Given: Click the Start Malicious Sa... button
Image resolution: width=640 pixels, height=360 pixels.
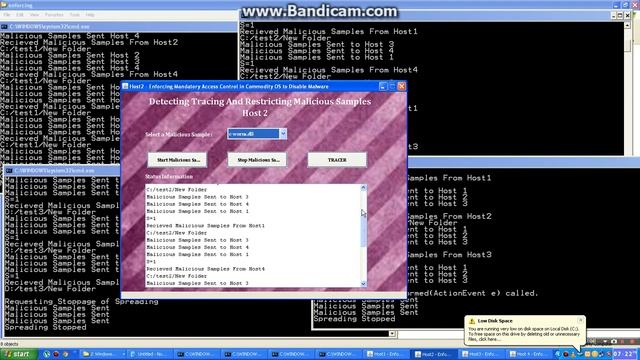Looking at the screenshot, I should (177, 160).
